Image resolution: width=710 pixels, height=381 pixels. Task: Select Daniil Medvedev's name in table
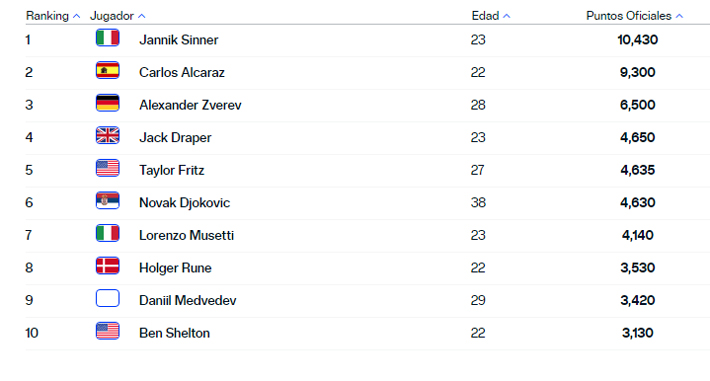(187, 300)
